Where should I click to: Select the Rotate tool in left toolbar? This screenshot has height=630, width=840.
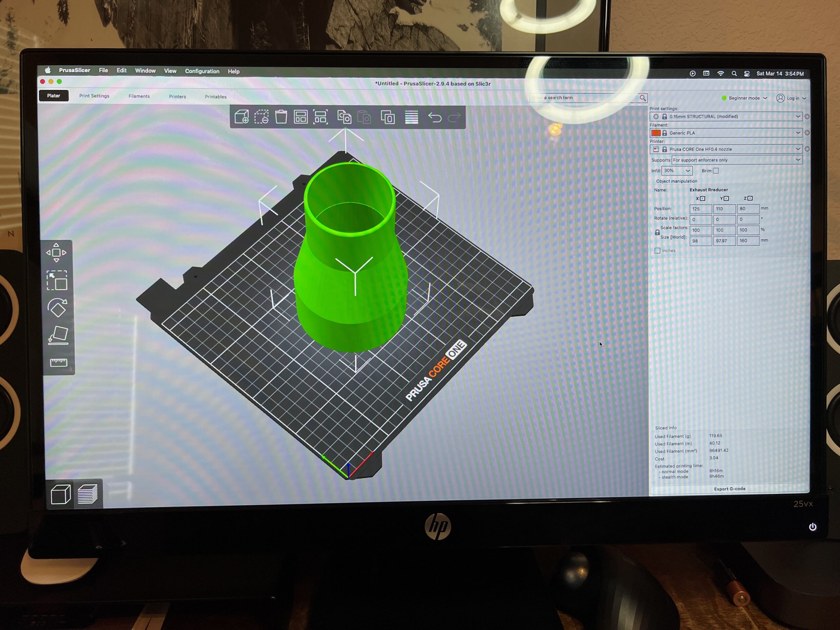(x=57, y=307)
